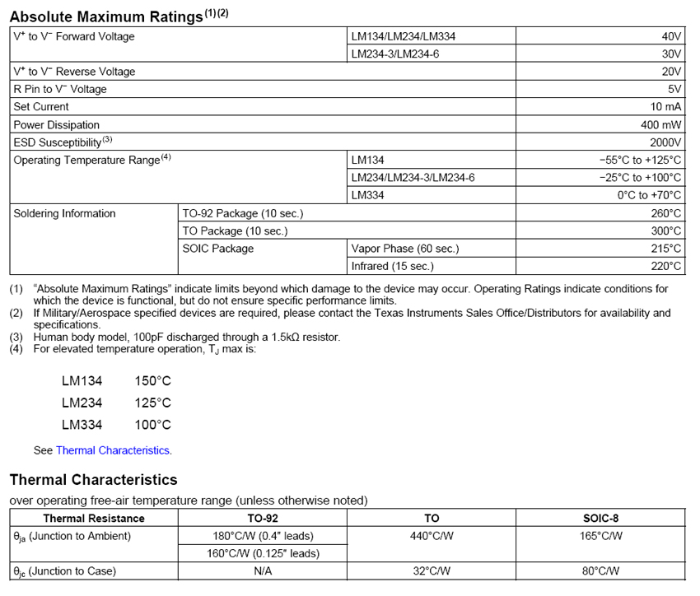Select the Infrared 220°C value

pos(665,267)
